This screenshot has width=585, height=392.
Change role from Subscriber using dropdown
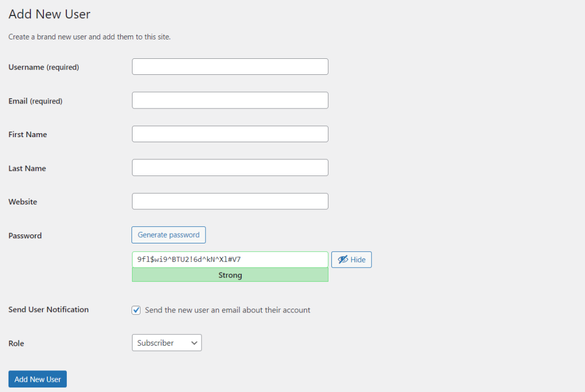(x=166, y=343)
